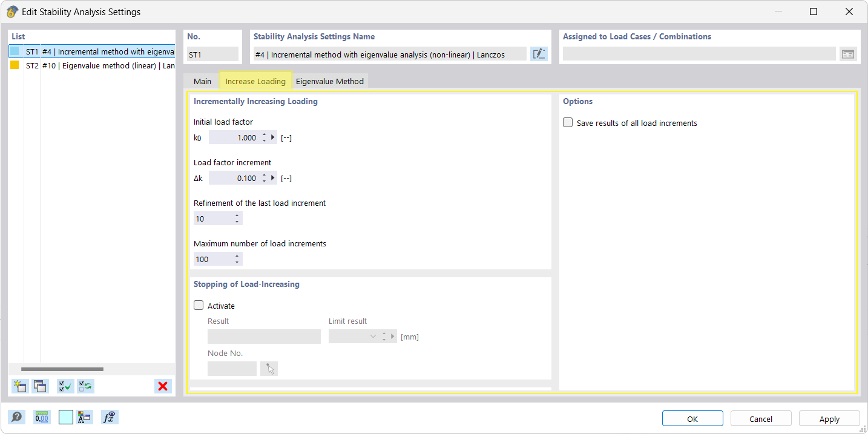Open the help icon at bottom left
868x434 pixels.
tap(17, 417)
